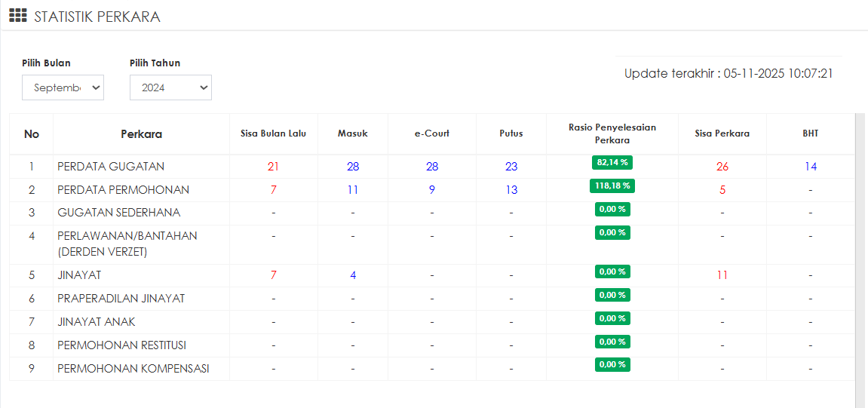Select the PRAPERADILAN JINAYAT row label
This screenshot has width=868, height=408.
pos(121,299)
